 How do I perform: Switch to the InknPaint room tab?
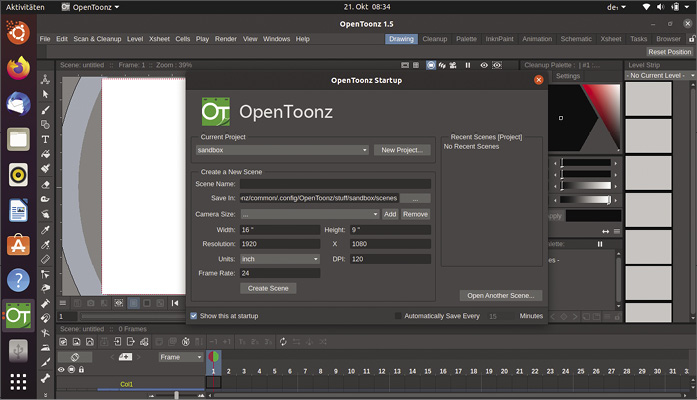point(499,39)
